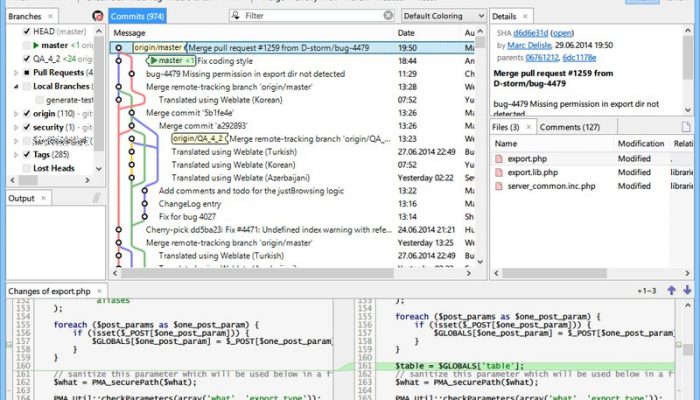Check the master branch checkbox
Screen dimensions: 700x400
[x=27, y=45]
